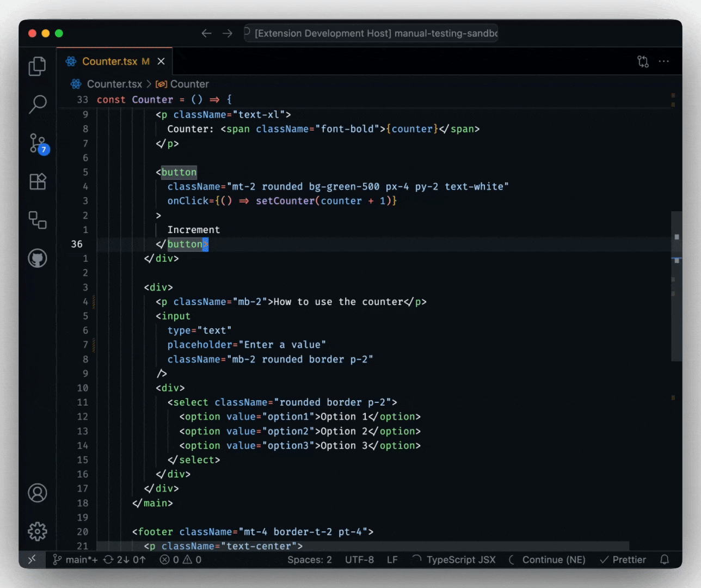
Task: Open the Accounts menu icon
Action: coord(37,493)
